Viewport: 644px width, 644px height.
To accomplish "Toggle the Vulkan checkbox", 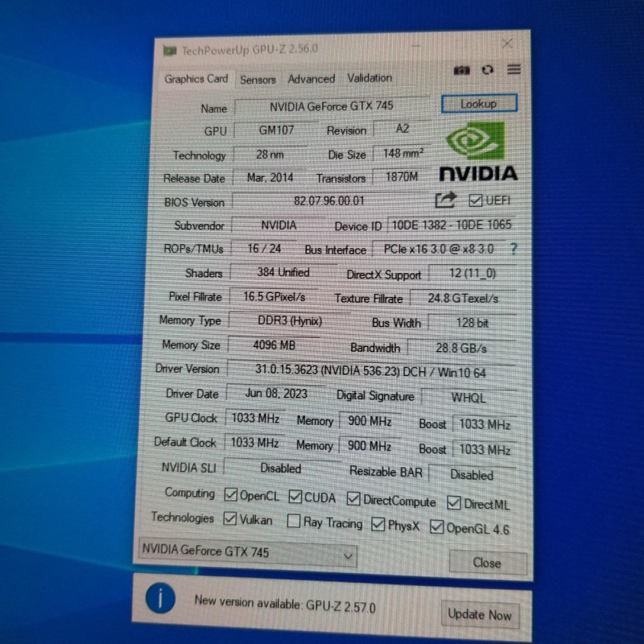I will pos(230,519).
